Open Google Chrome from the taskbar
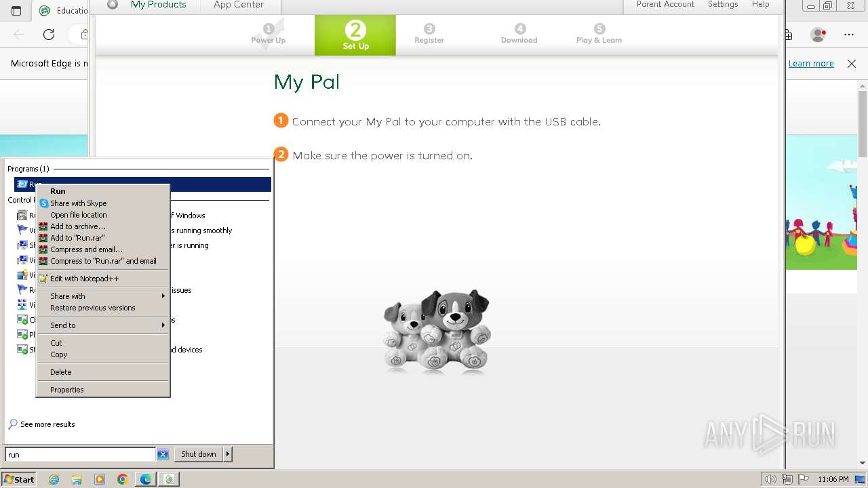The width and height of the screenshot is (868, 488). click(123, 479)
